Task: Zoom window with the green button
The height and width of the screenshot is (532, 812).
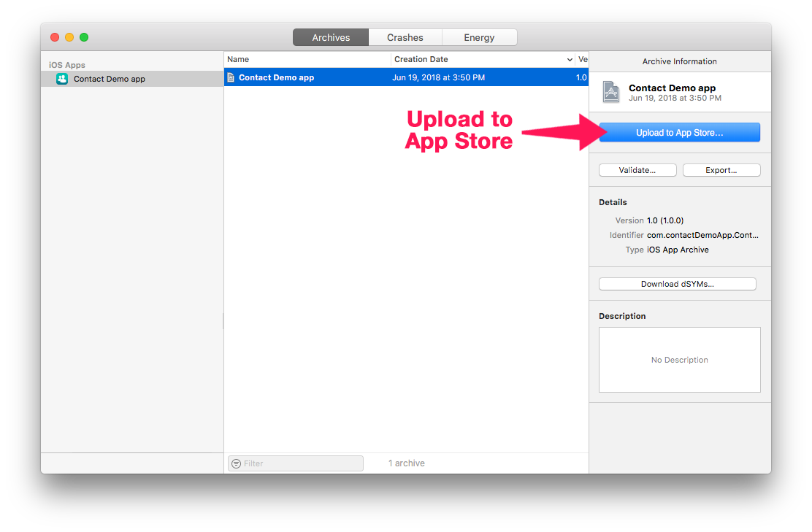Action: 84,37
